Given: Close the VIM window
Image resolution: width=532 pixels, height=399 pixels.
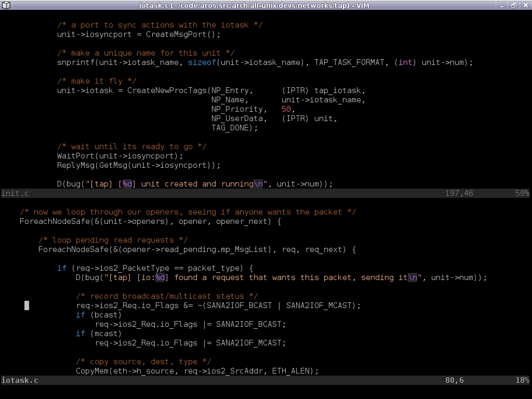Looking at the screenshot, I should coord(525,5).
